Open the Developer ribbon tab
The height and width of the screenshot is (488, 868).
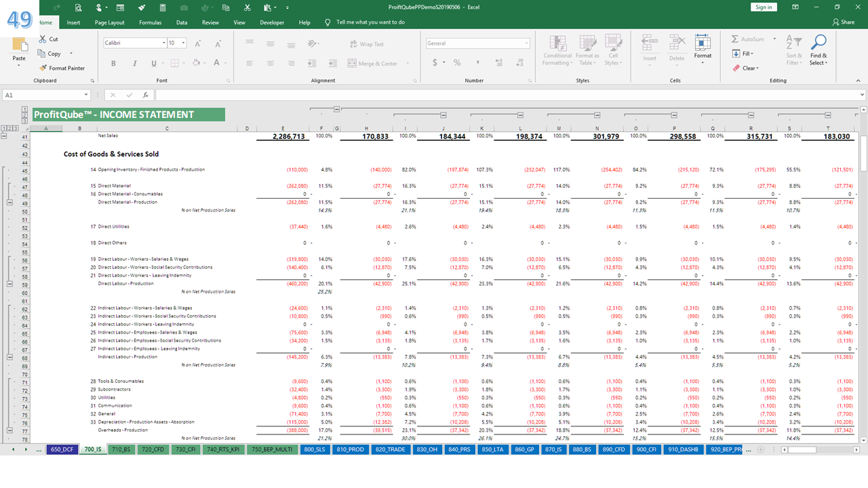point(272,22)
